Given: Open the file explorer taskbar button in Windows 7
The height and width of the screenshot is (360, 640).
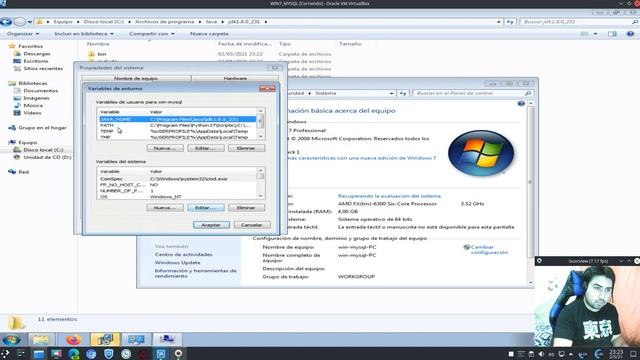Looking at the screenshot, I should pyautogui.click(x=41, y=339).
